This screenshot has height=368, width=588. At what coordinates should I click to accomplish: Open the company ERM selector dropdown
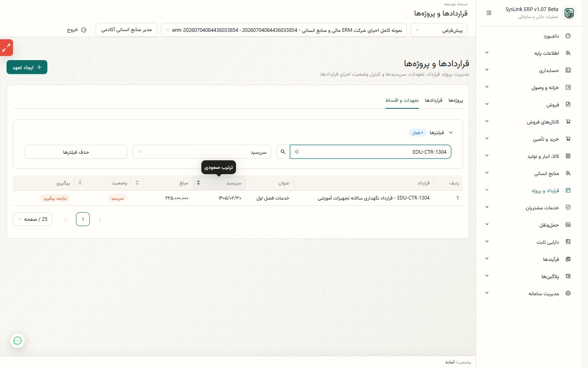(x=284, y=30)
